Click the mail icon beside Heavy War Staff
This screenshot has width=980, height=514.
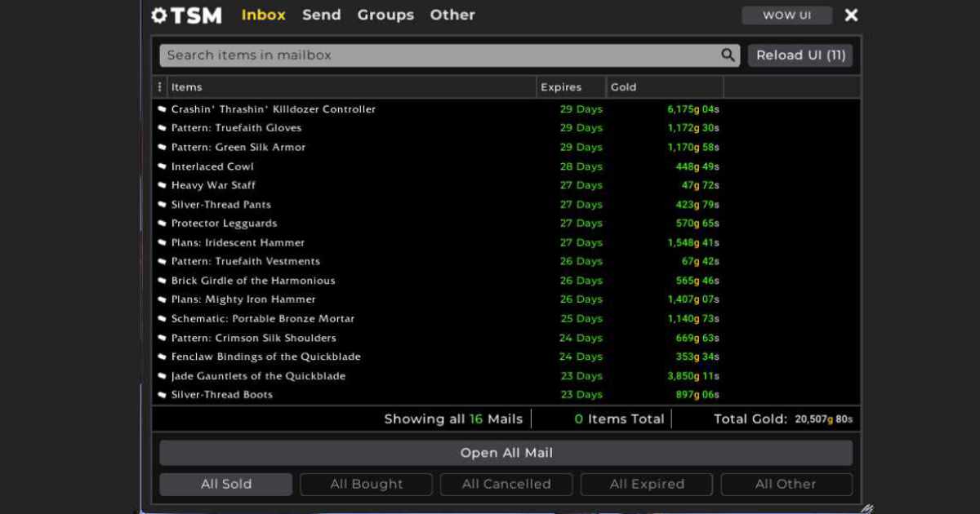(x=163, y=185)
